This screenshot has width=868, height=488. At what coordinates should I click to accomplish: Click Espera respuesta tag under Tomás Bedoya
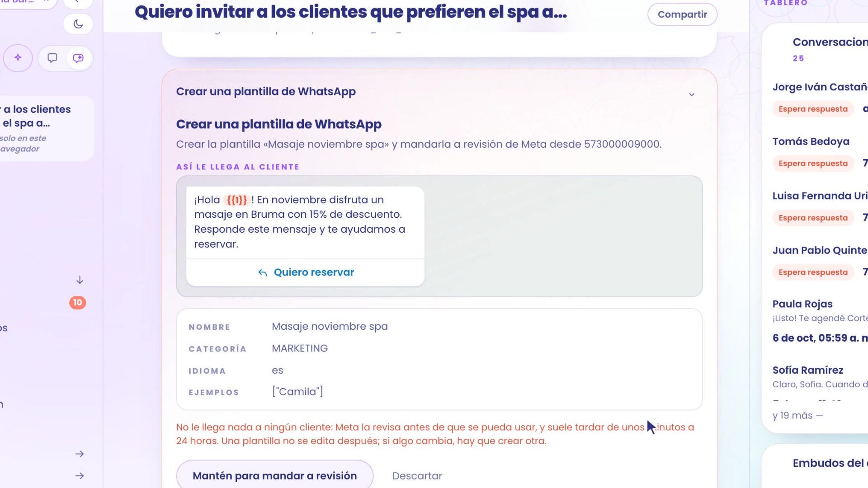(x=813, y=164)
